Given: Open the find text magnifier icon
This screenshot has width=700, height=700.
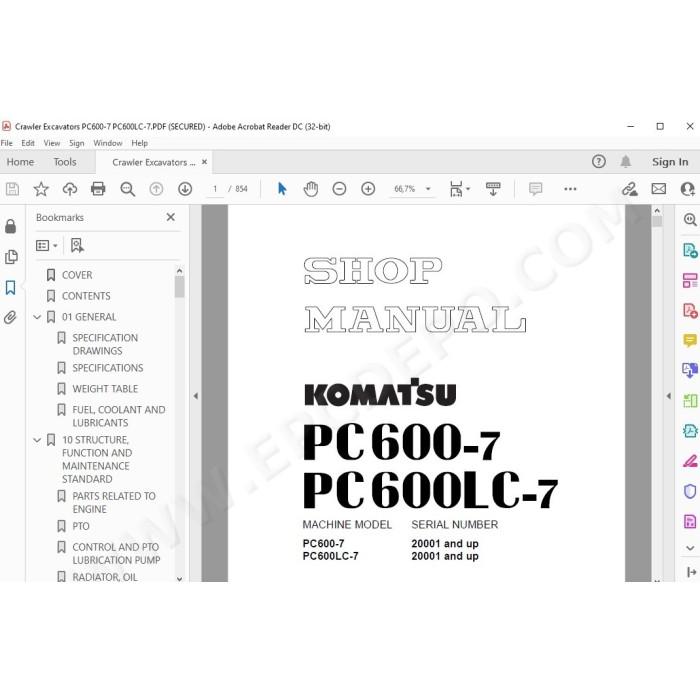Looking at the screenshot, I should click(128, 189).
